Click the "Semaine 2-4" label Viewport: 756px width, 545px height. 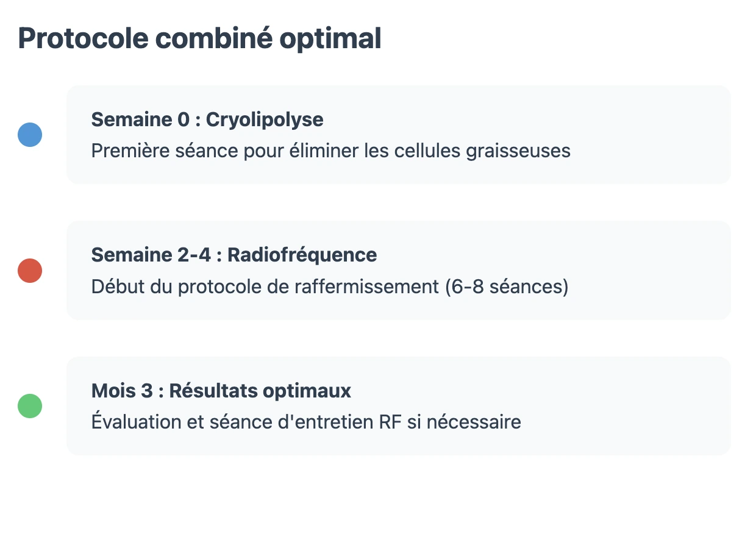[149, 255]
